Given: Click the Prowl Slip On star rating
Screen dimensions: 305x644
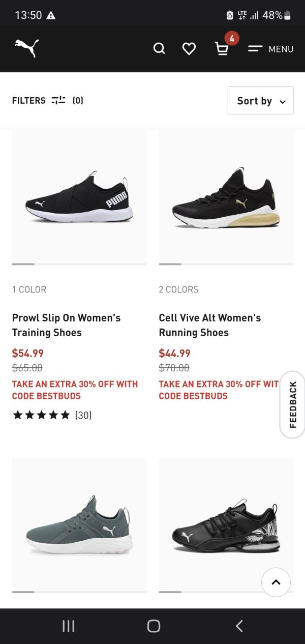Looking at the screenshot, I should tap(42, 415).
